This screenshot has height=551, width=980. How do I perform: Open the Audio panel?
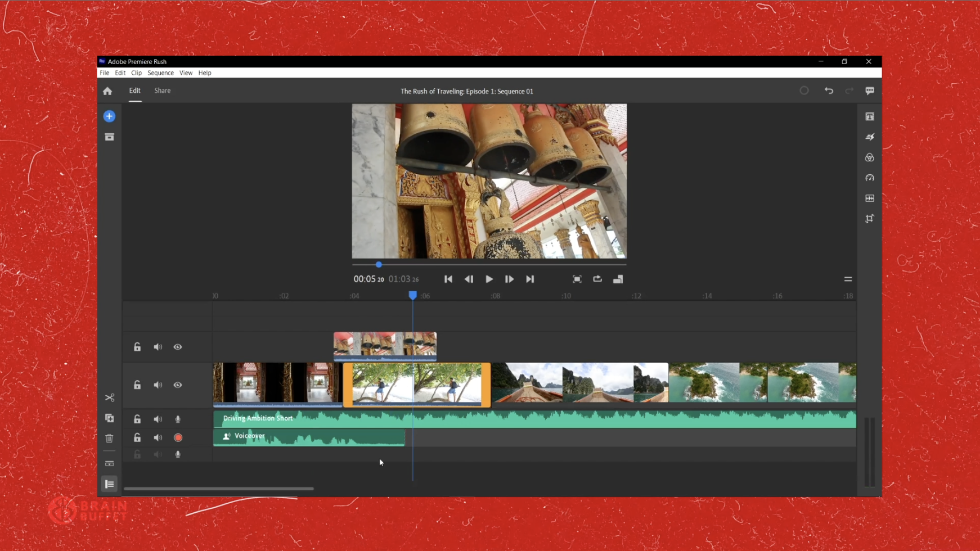pos(870,198)
